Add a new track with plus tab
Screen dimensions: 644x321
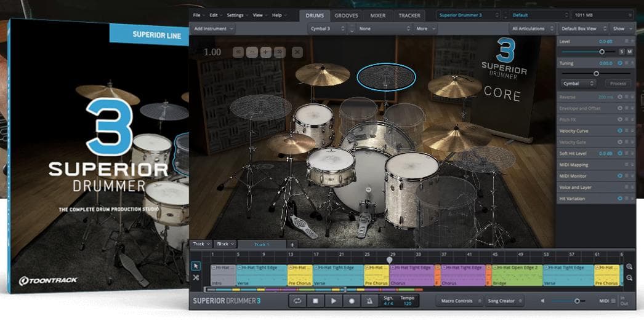[292, 244]
